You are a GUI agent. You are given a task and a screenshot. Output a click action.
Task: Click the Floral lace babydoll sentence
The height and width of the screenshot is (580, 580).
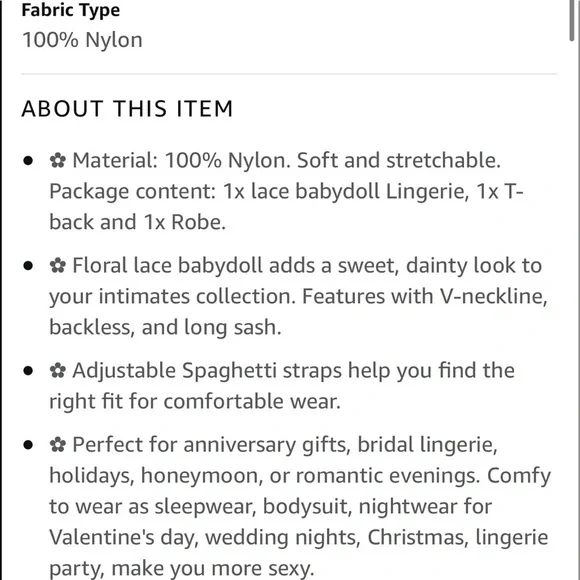click(x=307, y=266)
